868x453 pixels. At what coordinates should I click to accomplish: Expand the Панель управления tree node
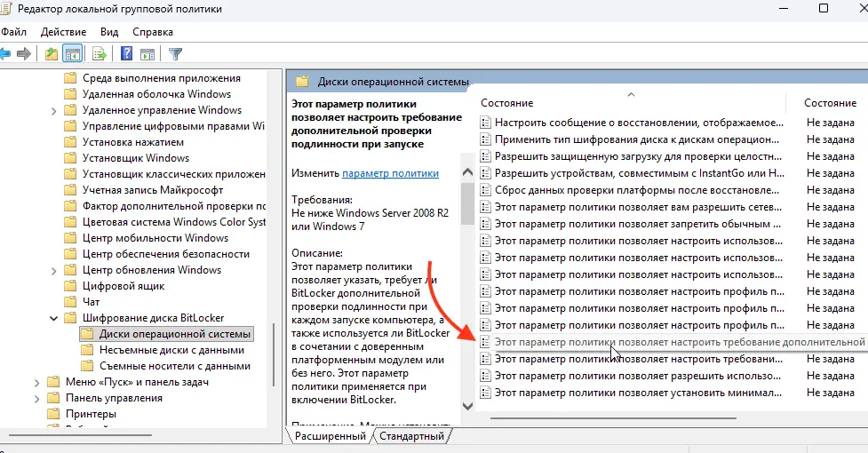[x=38, y=398]
